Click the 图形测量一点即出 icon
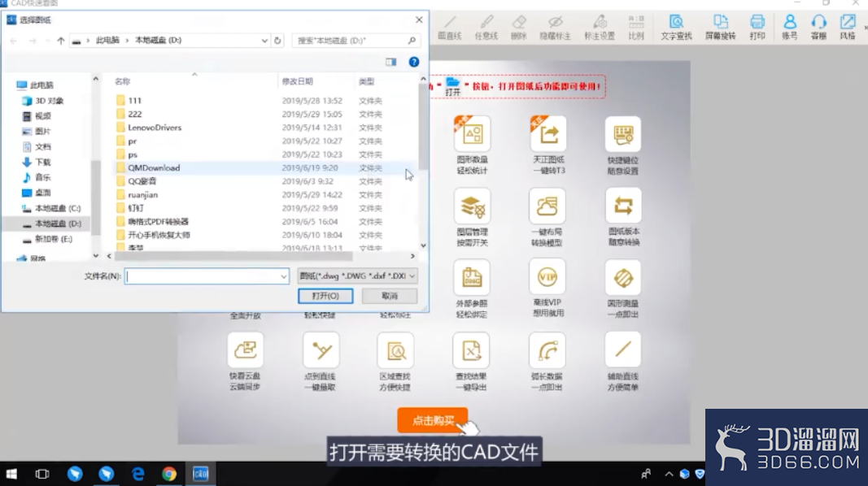 [623, 277]
